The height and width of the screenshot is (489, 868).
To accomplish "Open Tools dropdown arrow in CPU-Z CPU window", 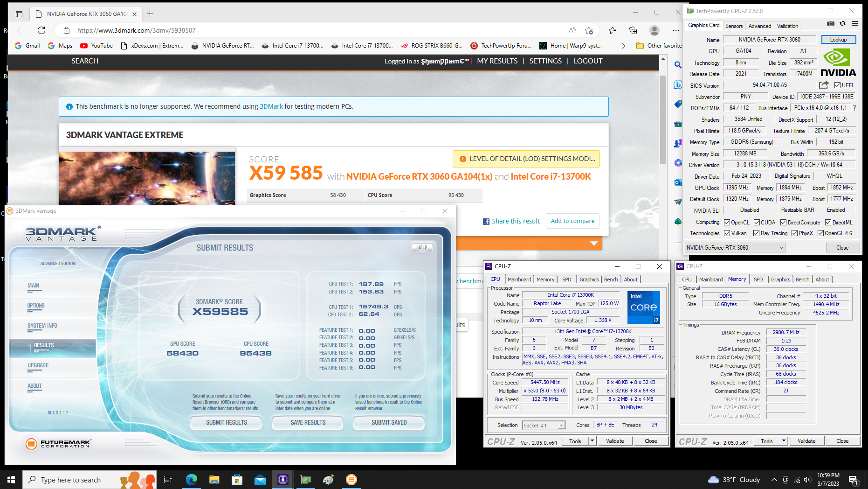I will point(592,441).
